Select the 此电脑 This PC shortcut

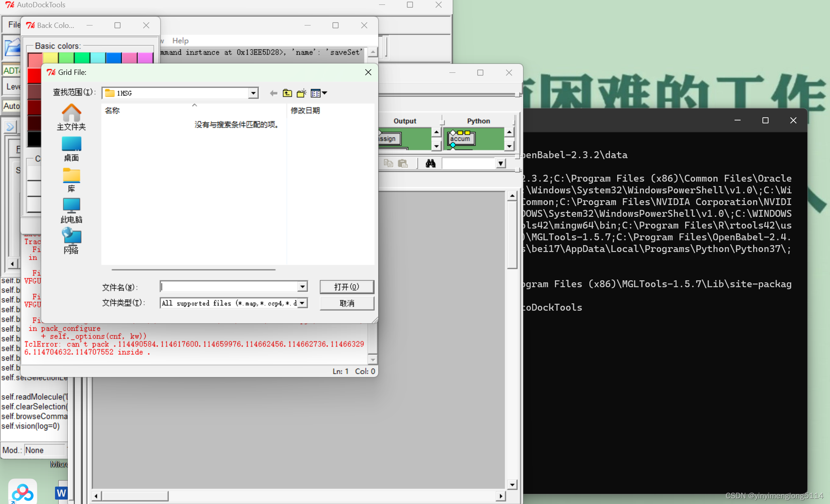point(71,210)
